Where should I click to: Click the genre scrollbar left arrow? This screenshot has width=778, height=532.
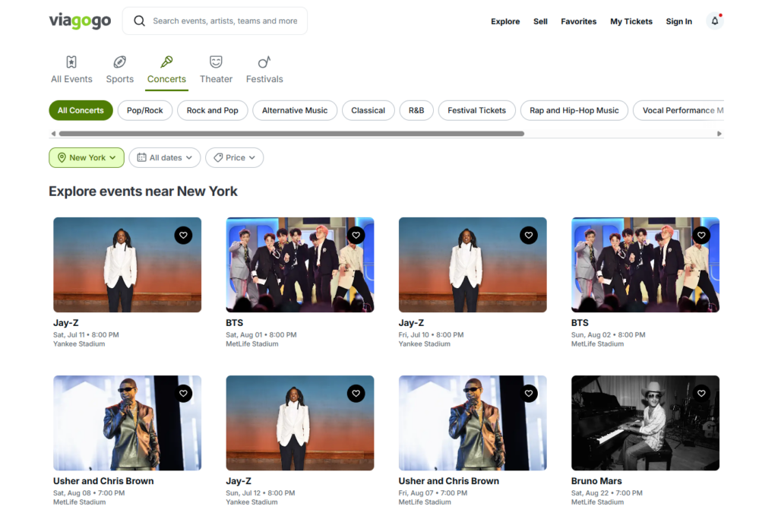point(53,134)
